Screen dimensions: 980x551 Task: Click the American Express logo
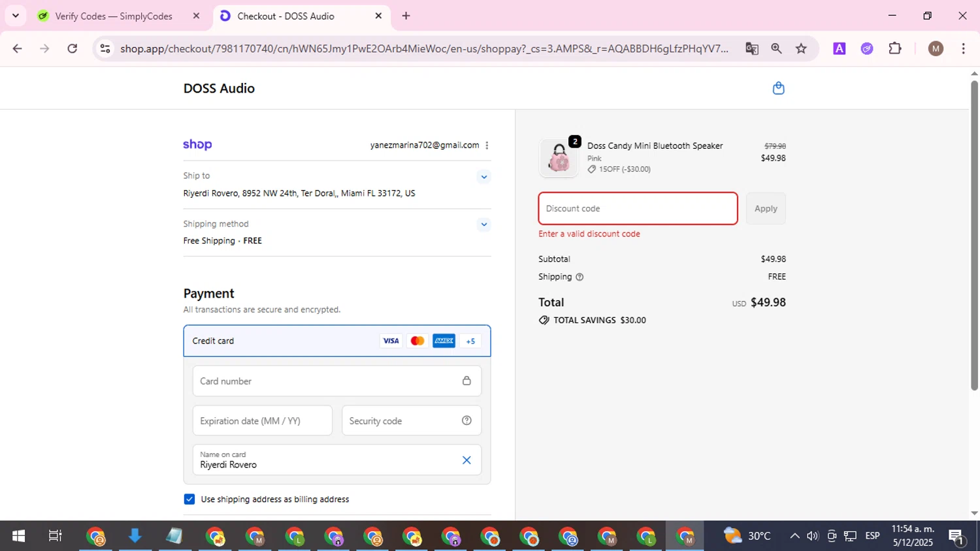coord(444,341)
